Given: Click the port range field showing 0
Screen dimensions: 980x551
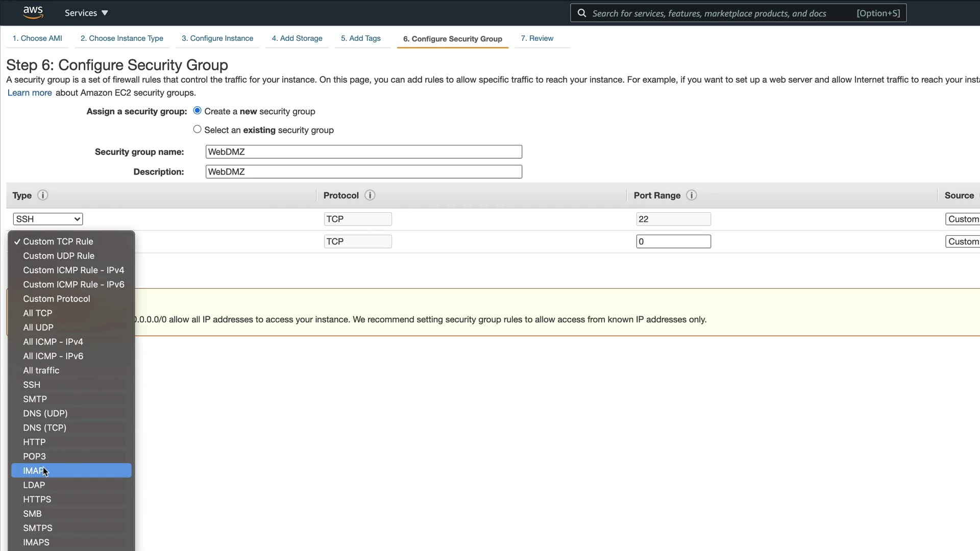Looking at the screenshot, I should pyautogui.click(x=673, y=241).
